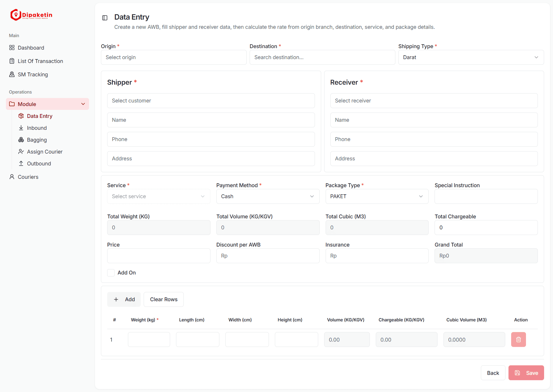This screenshot has height=392, width=553.
Task: Click the Save button
Action: click(526, 373)
